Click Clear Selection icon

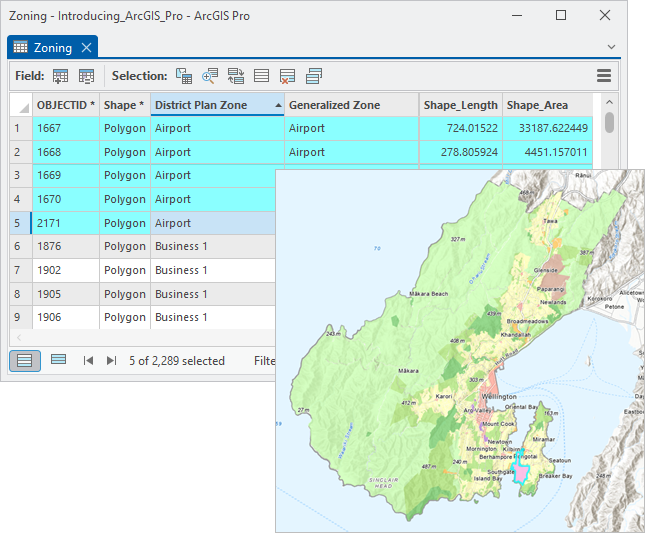pyautogui.click(x=287, y=76)
